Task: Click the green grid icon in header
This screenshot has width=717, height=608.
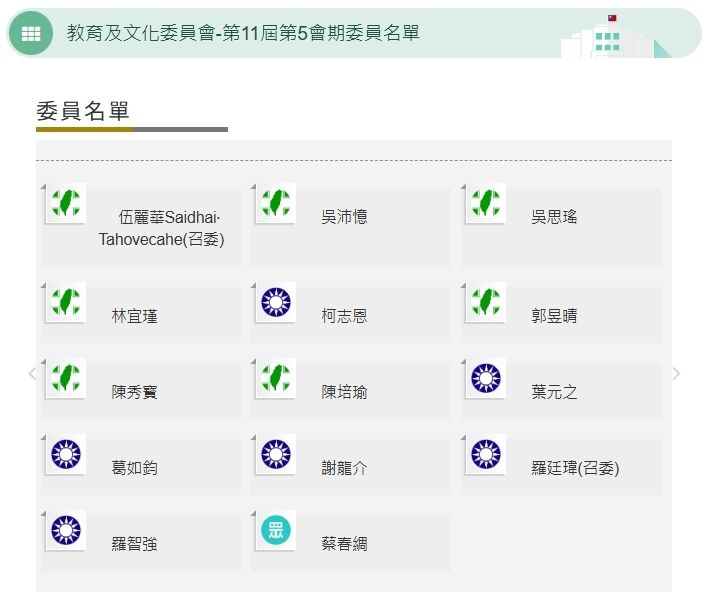Action: [x=31, y=33]
